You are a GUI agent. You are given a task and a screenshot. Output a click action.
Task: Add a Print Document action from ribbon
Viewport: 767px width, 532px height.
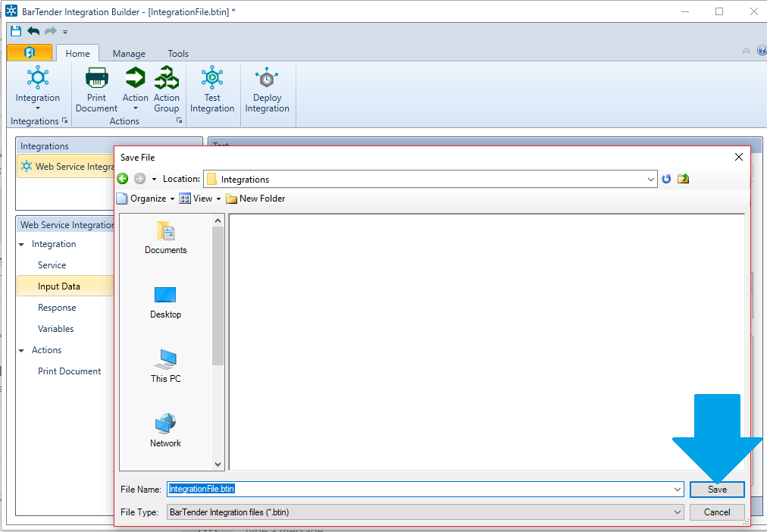[96, 89]
